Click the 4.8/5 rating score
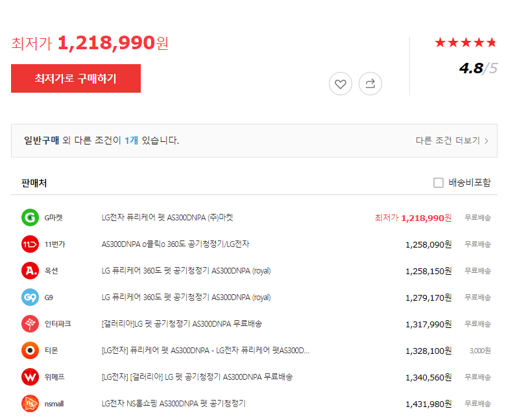 [x=478, y=68]
